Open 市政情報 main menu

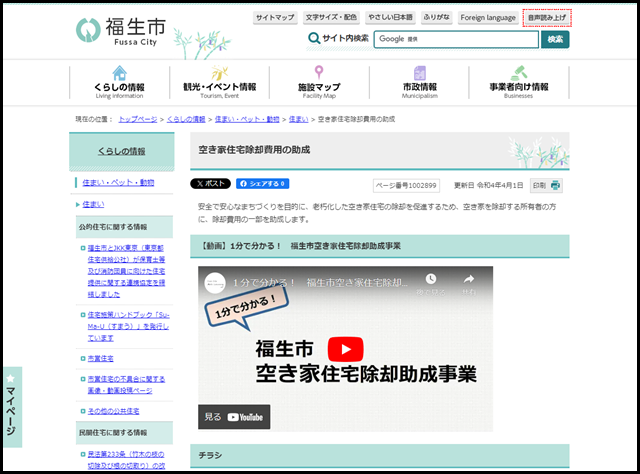click(419, 81)
